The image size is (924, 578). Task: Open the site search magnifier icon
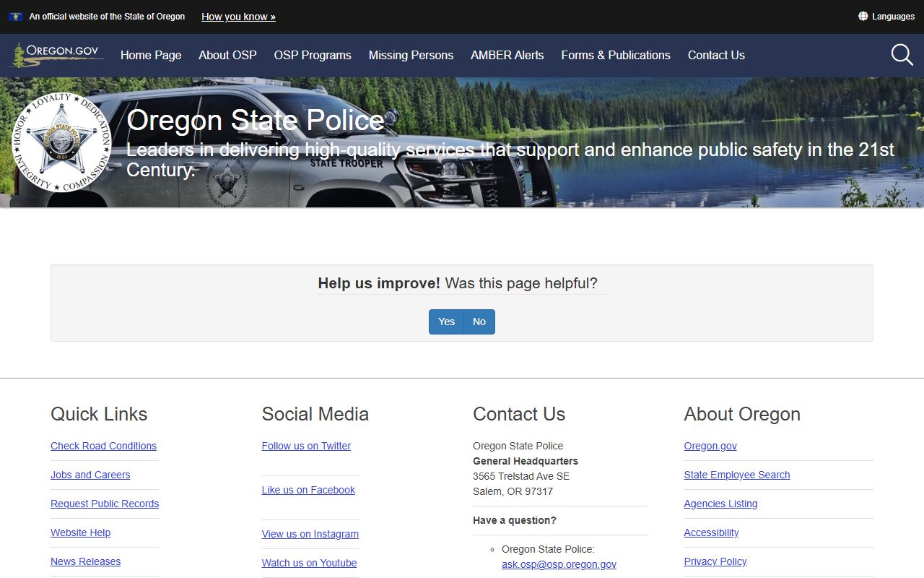[902, 55]
